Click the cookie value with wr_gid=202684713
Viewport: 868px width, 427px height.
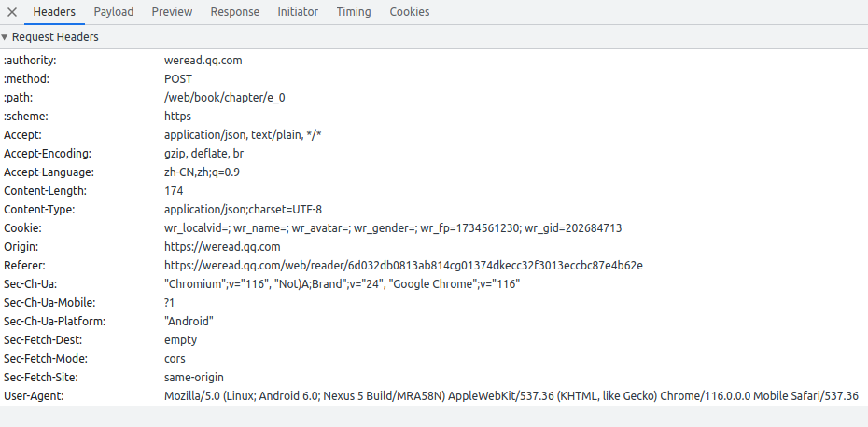(x=393, y=227)
